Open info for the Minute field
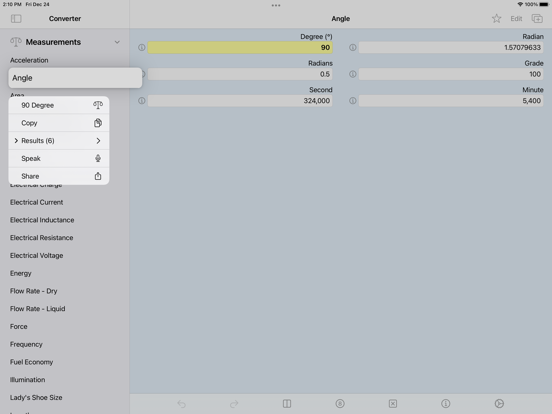Image resolution: width=552 pixels, height=414 pixels. pos(352,101)
